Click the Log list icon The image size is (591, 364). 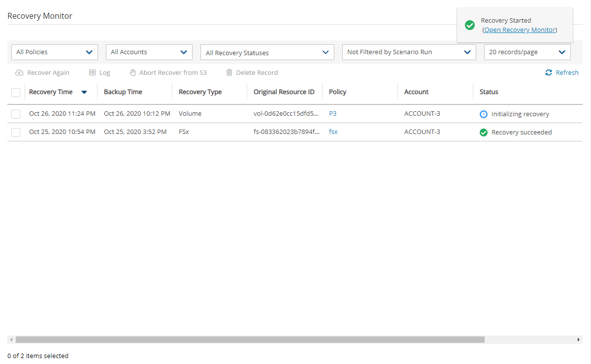point(92,73)
